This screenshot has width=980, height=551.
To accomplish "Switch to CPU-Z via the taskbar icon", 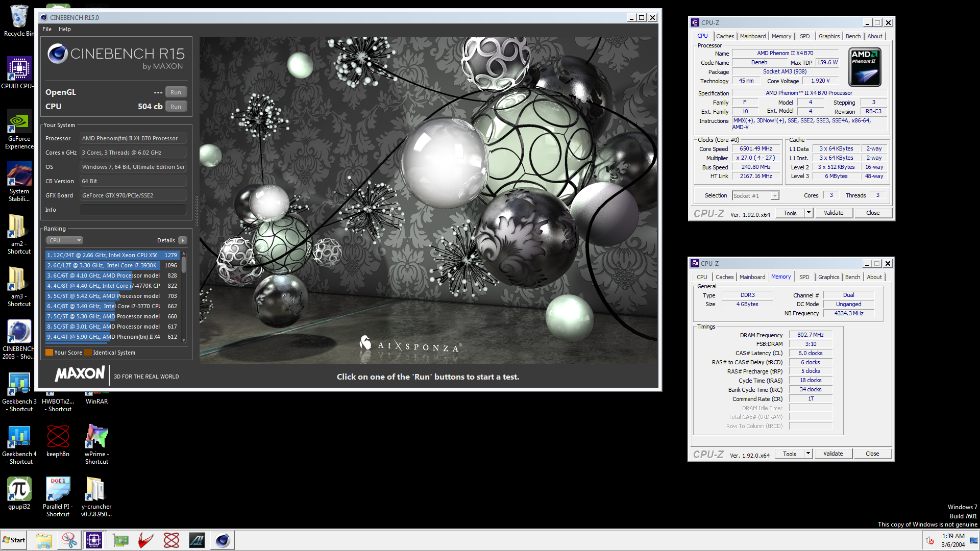I will 94,540.
